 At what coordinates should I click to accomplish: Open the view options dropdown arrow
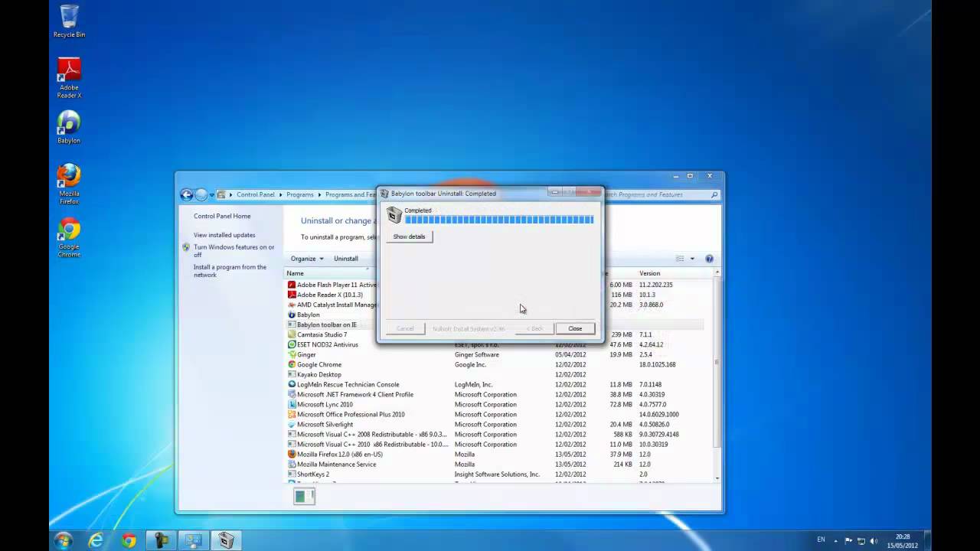point(692,259)
